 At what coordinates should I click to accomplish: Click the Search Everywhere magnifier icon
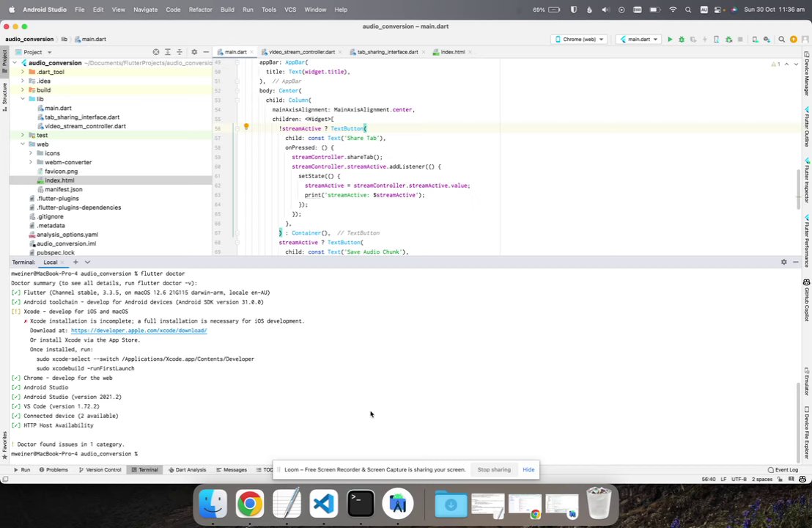pos(781,40)
